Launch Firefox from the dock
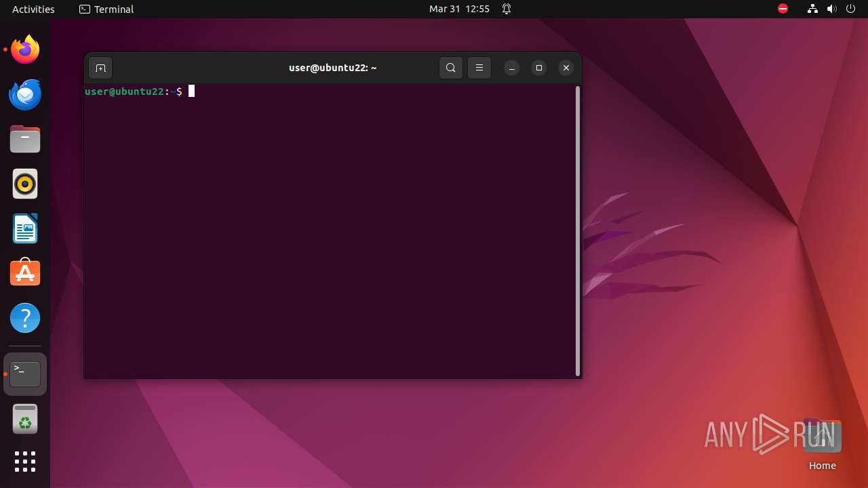 [x=25, y=49]
